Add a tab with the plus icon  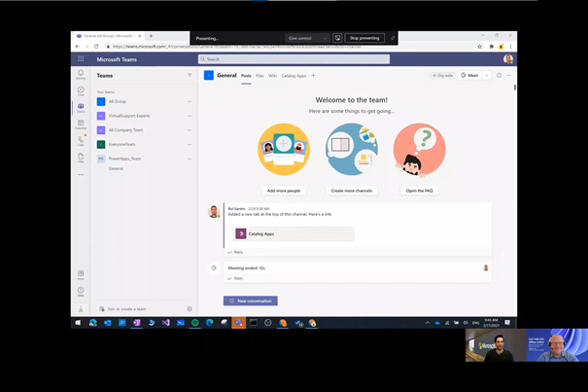(313, 75)
